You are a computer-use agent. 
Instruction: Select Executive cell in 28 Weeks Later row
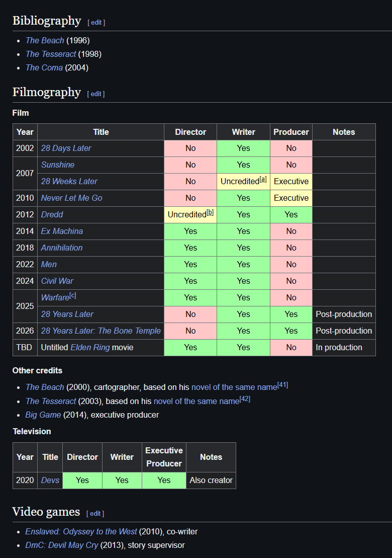coord(291,181)
